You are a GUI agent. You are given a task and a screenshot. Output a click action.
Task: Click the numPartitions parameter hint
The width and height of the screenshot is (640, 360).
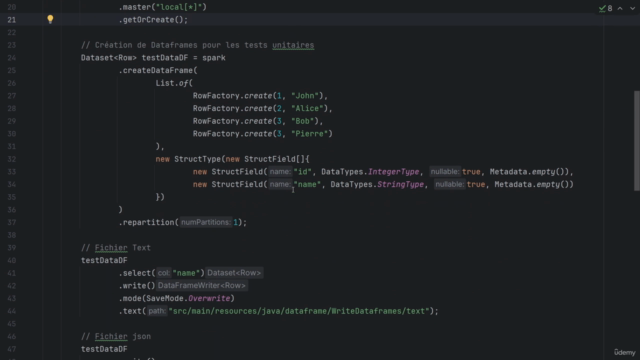tap(206, 222)
